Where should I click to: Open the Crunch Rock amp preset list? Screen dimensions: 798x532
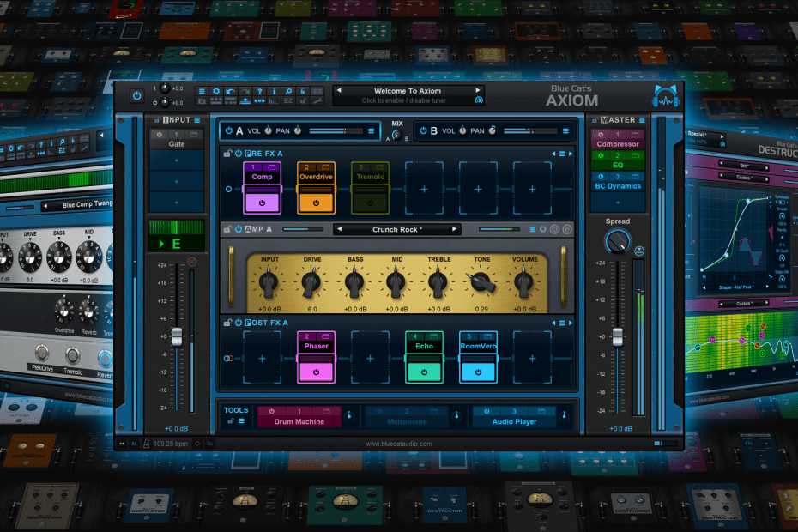point(396,229)
